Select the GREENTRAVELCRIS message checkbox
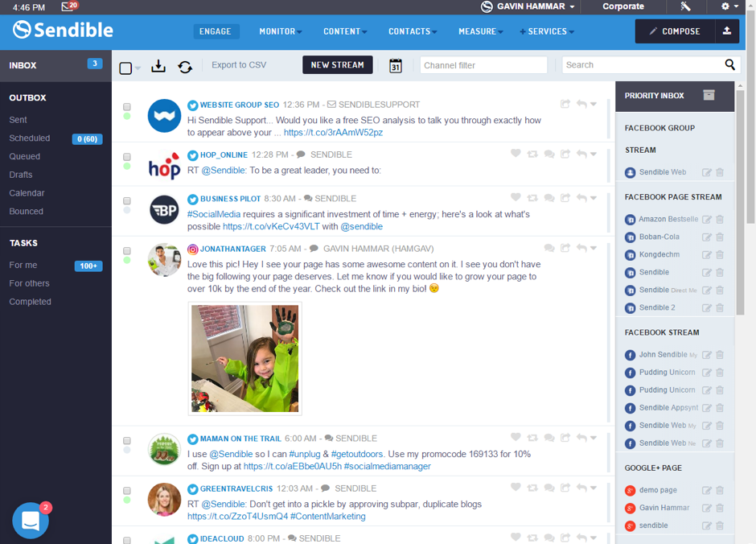This screenshot has height=544, width=756. pyautogui.click(x=127, y=490)
